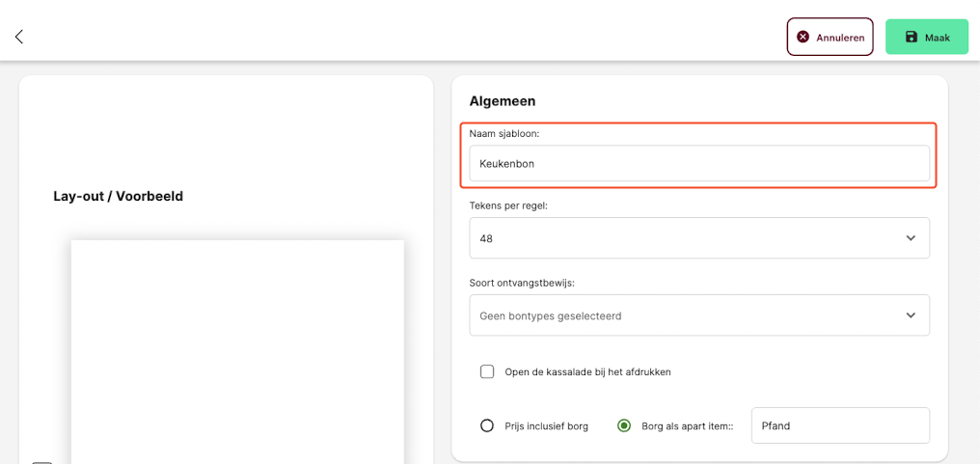Focus the Naam sjabloon field containing Keukenbon
The height and width of the screenshot is (464, 980).
click(699, 164)
